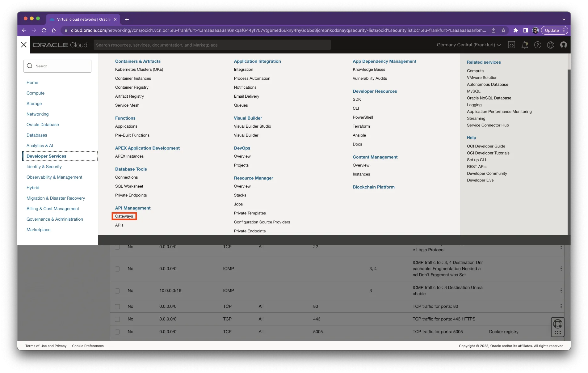Go to browser home page icon
Viewport: 588px width, 373px height.
[54, 30]
